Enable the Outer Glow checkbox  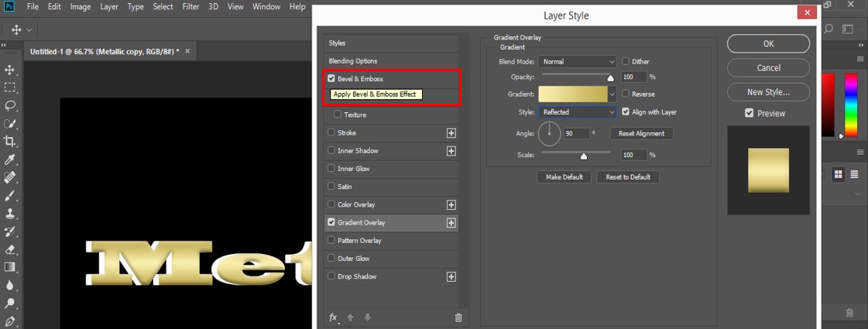(x=331, y=259)
